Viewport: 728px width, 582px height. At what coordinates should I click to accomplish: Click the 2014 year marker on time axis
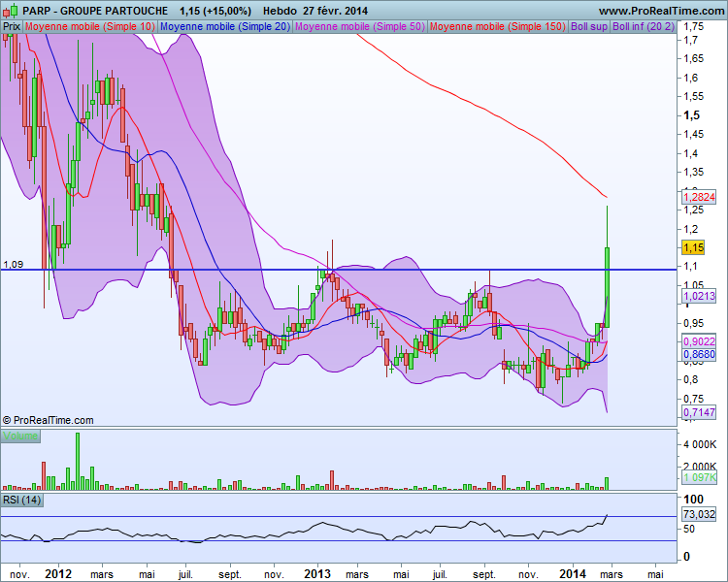point(573,574)
